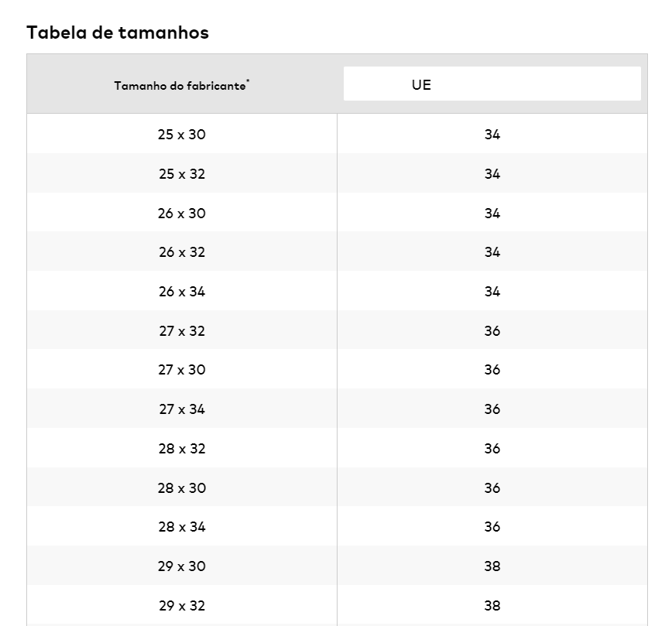Select the 28 x 32 manufacturer size
The width and height of the screenshot is (672, 626).
tap(182, 449)
